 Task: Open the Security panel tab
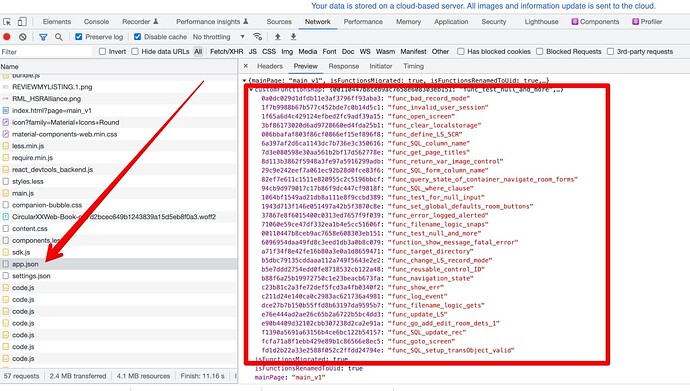click(x=494, y=22)
